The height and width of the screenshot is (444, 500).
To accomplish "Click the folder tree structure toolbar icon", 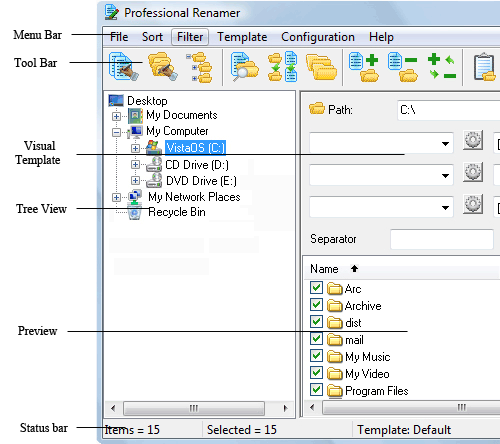I will coord(199,67).
